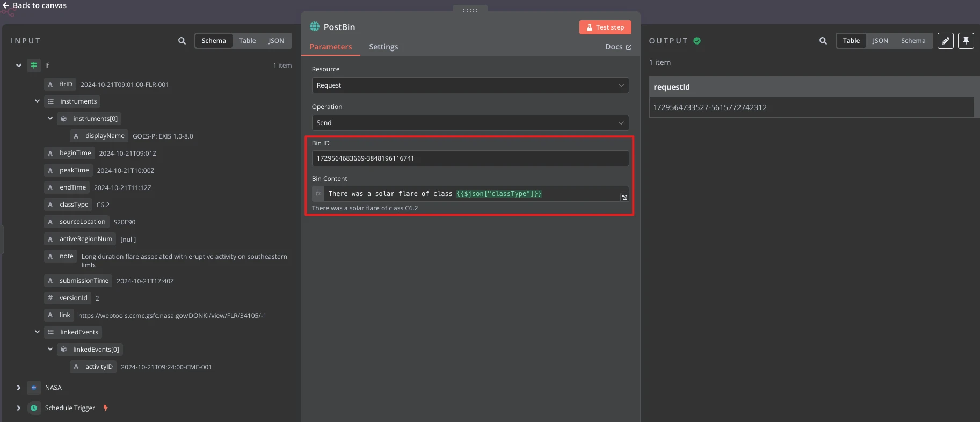Expand the Schedule Trigger node

coord(19,408)
